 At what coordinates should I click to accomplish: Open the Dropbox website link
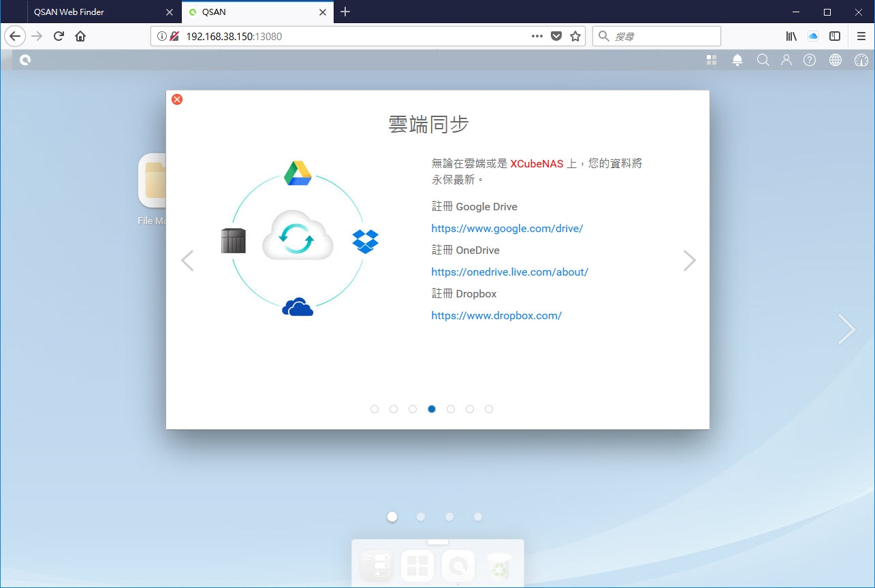(496, 315)
